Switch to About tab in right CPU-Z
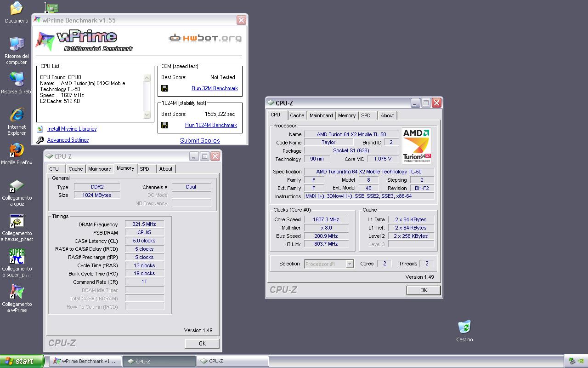Screen dimensions: 588x368 (387, 116)
